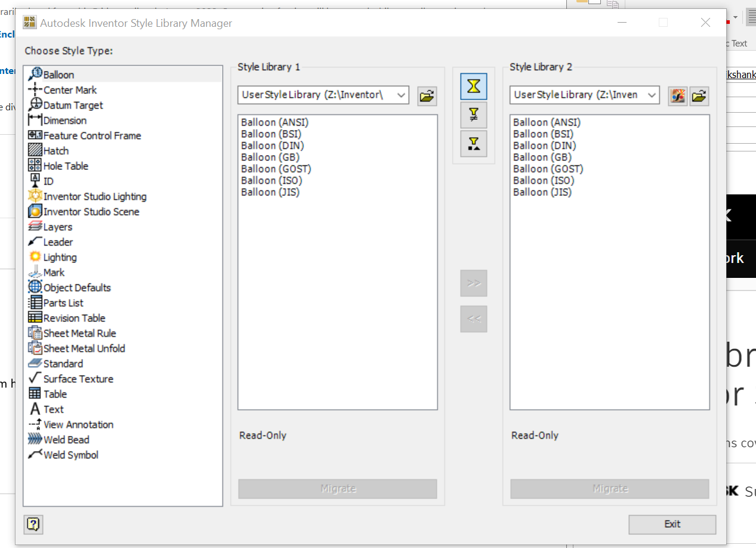Select Balloon (JIS) in Style Library 2
This screenshot has width=756, height=548.
coord(544,192)
